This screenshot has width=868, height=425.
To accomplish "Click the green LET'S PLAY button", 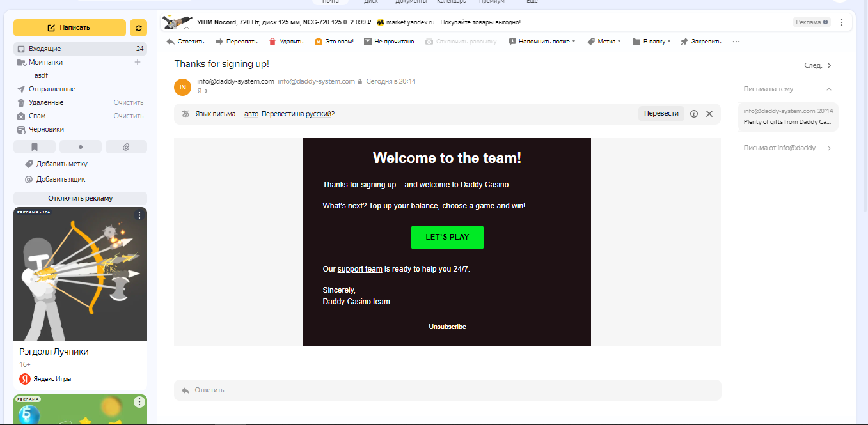I will 447,237.
